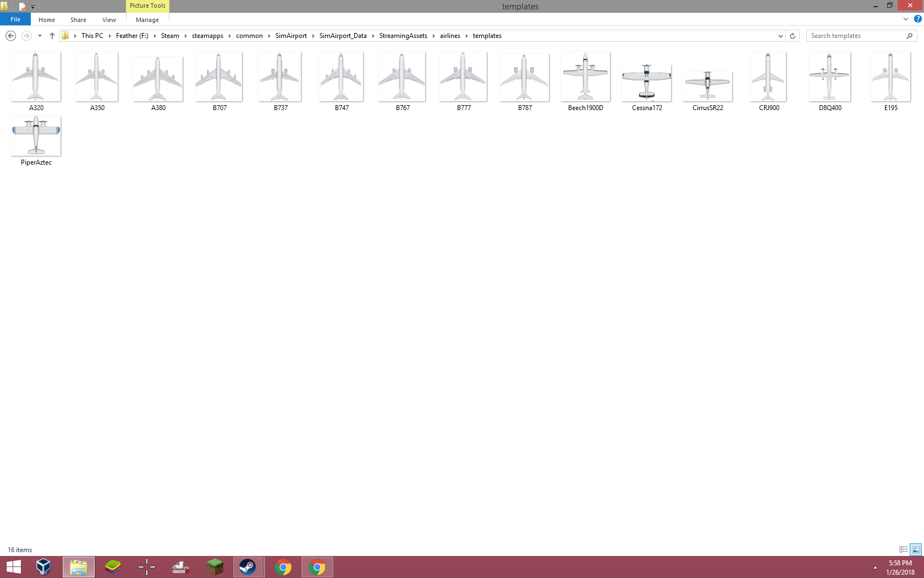Switch to the Share ribbon tab

[x=78, y=20]
